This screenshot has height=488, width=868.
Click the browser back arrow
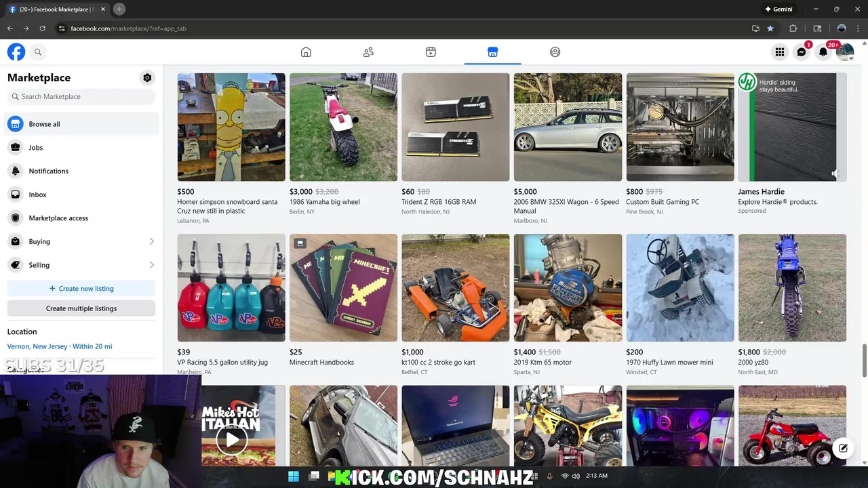(x=10, y=28)
